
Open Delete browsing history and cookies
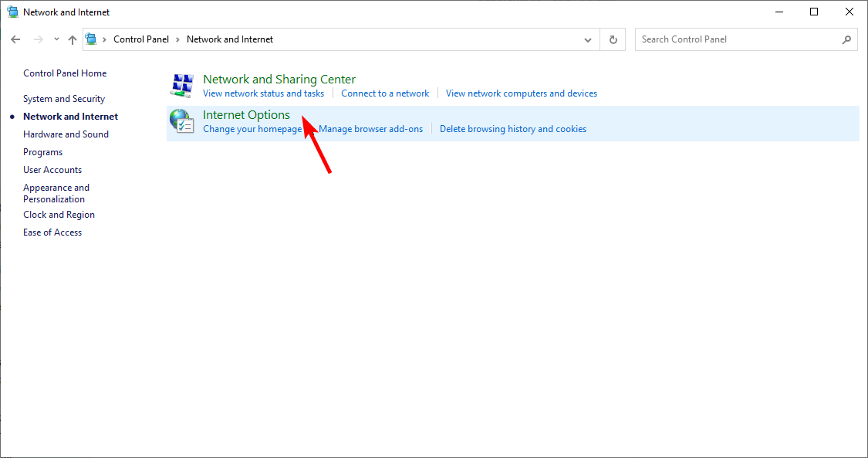(513, 129)
